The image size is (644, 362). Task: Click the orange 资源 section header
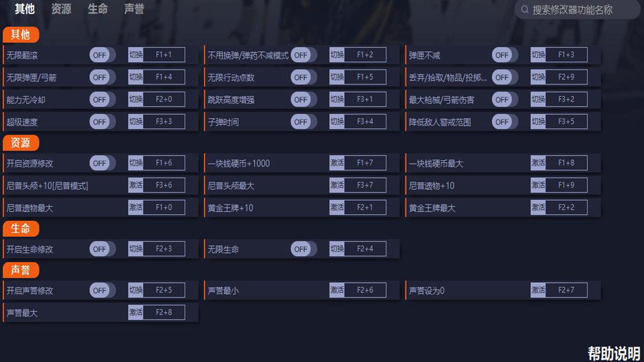tap(20, 143)
